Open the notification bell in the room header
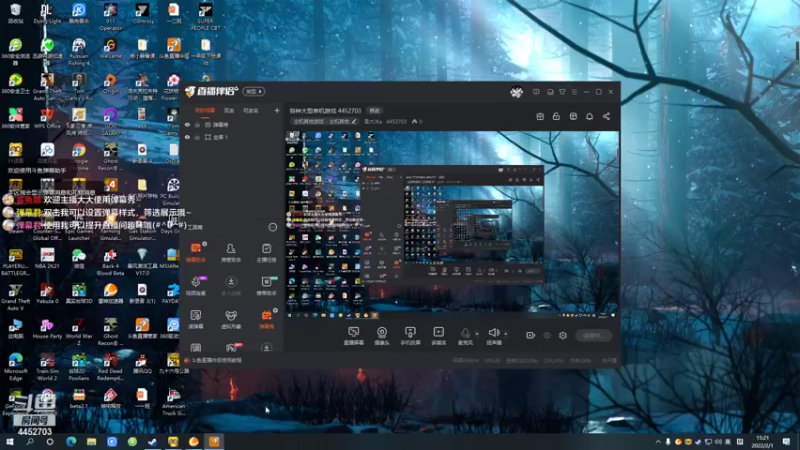 (589, 116)
